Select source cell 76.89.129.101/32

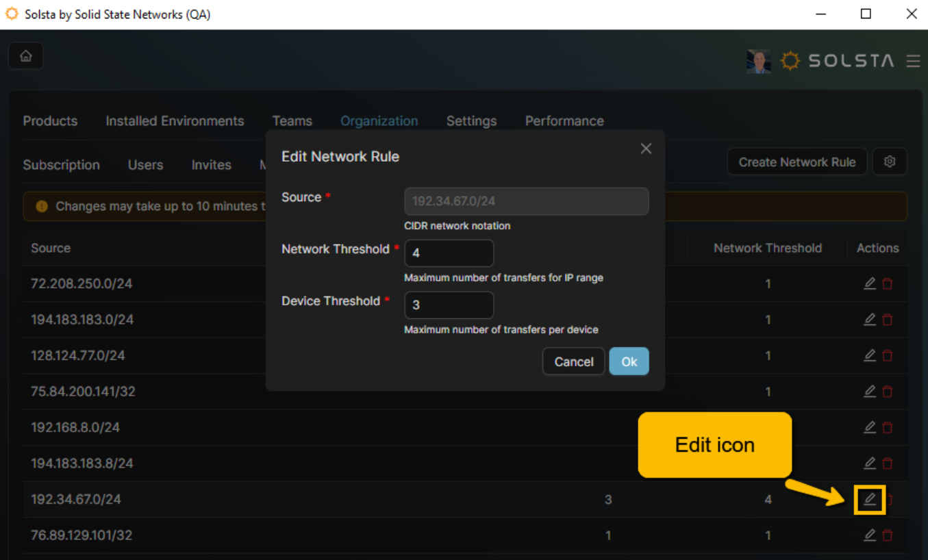click(81, 535)
